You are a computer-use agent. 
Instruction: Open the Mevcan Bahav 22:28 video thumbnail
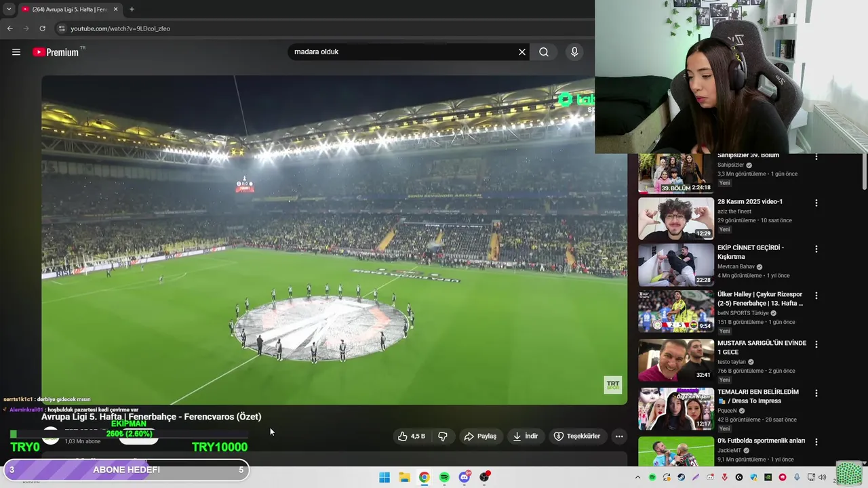tap(675, 265)
